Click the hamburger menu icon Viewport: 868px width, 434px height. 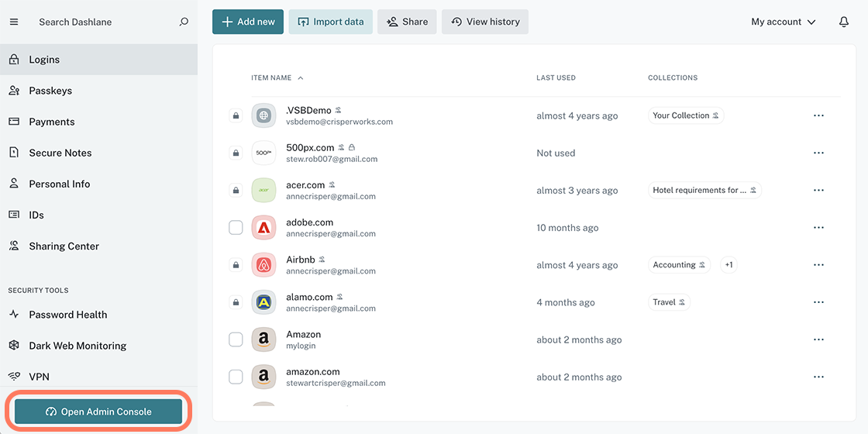tap(13, 22)
